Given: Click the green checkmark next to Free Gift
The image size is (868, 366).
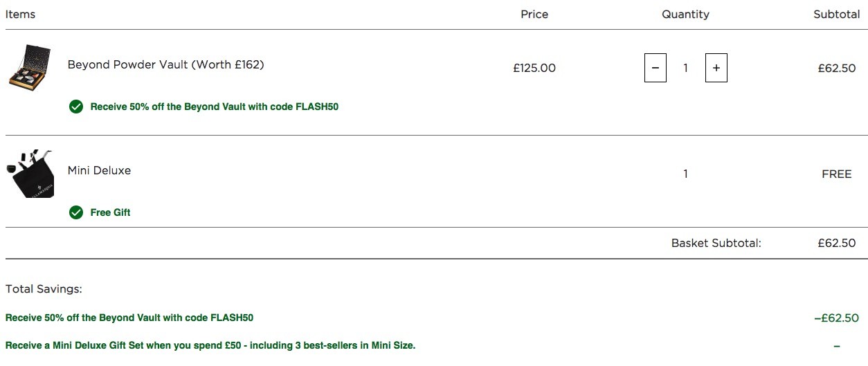Looking at the screenshot, I should pos(76,212).
